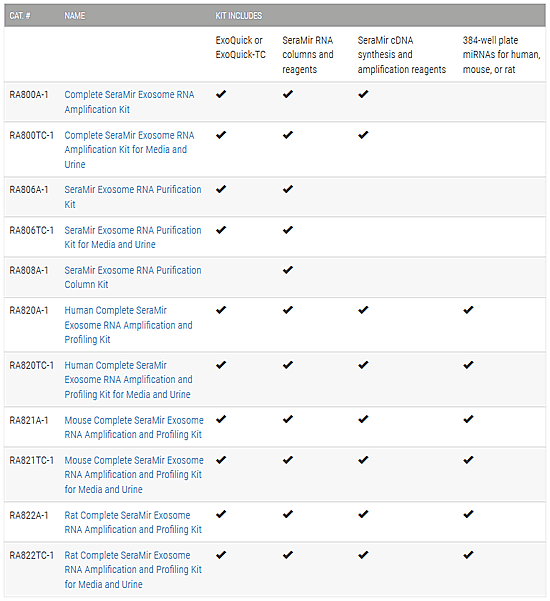This screenshot has height=601, width=550.
Task: Click the ExoQuick checkmark in RA800A-1 row
Action: pos(221,94)
